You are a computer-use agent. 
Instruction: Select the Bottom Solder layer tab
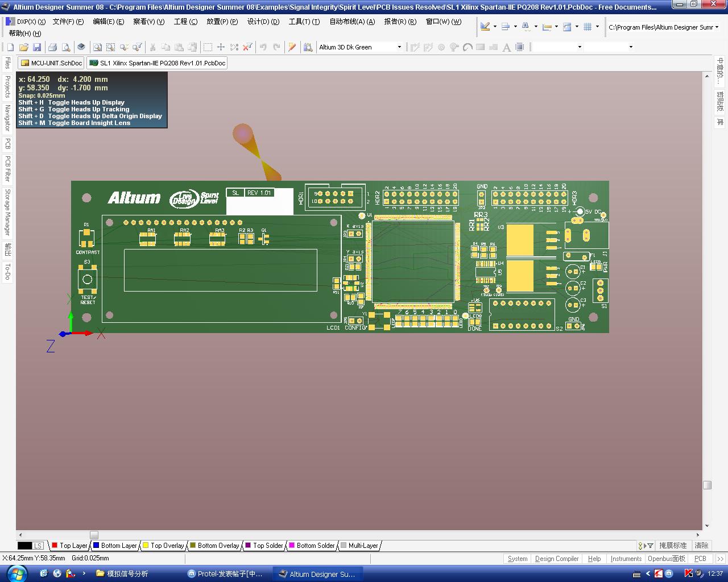point(312,546)
